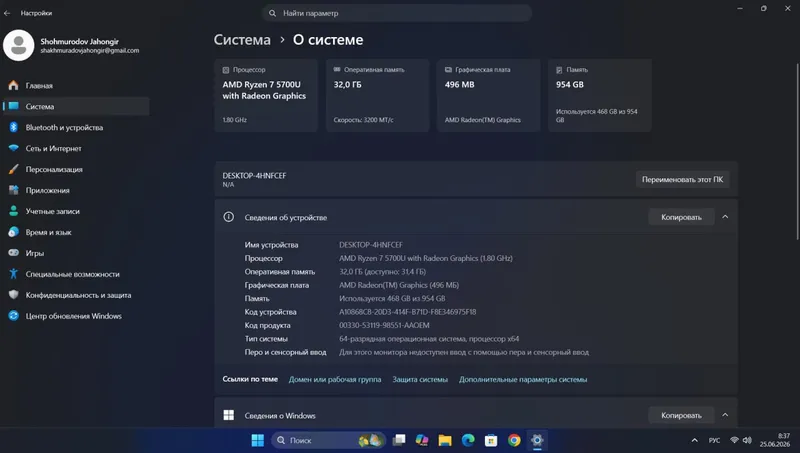800x453 pixels.
Task: Click the Память 954 GB storage card
Action: [600, 95]
